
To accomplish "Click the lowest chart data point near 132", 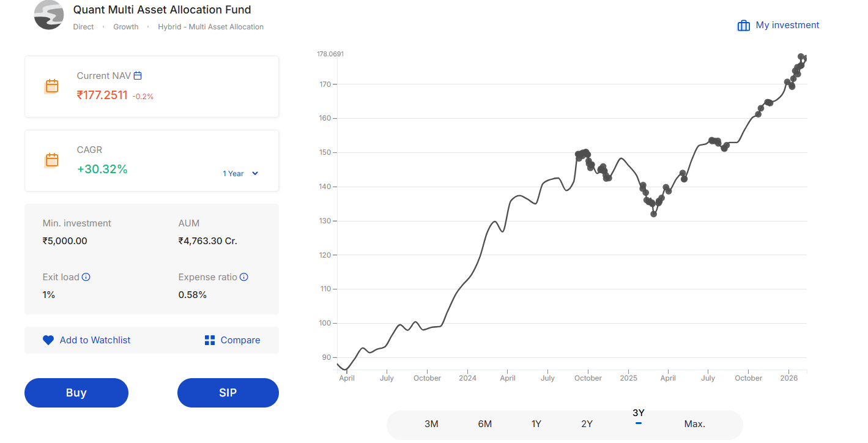I will click(x=653, y=214).
